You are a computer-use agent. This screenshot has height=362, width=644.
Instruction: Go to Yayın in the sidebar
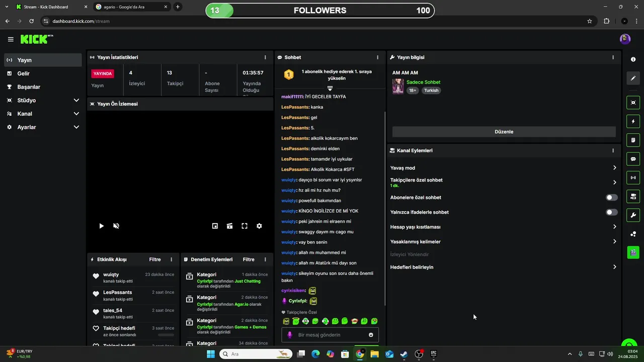43,60
